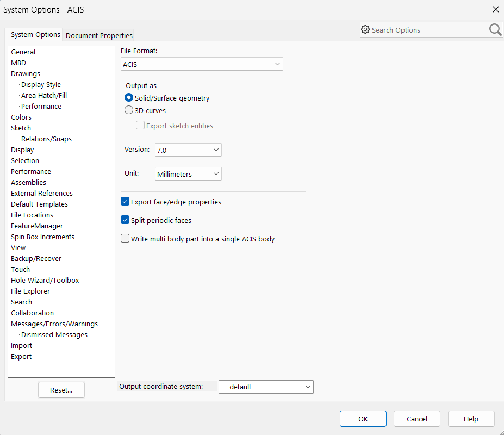Screen dimensions: 504x435
Task: Click the gear icon in Search Options
Action: 365,29
